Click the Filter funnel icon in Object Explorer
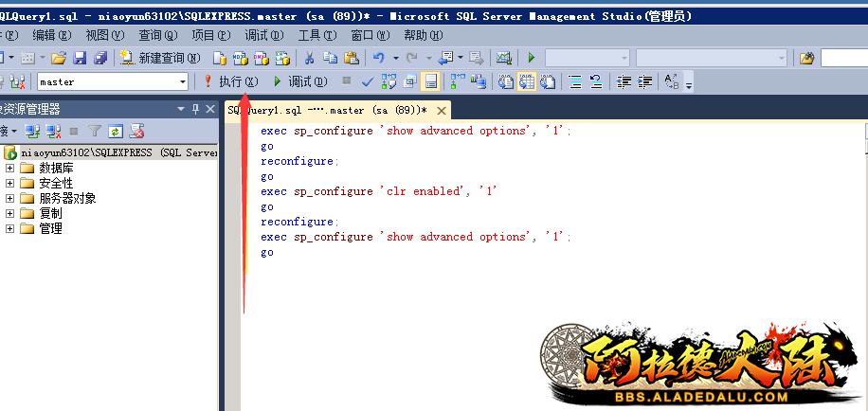868x411 pixels. click(95, 131)
